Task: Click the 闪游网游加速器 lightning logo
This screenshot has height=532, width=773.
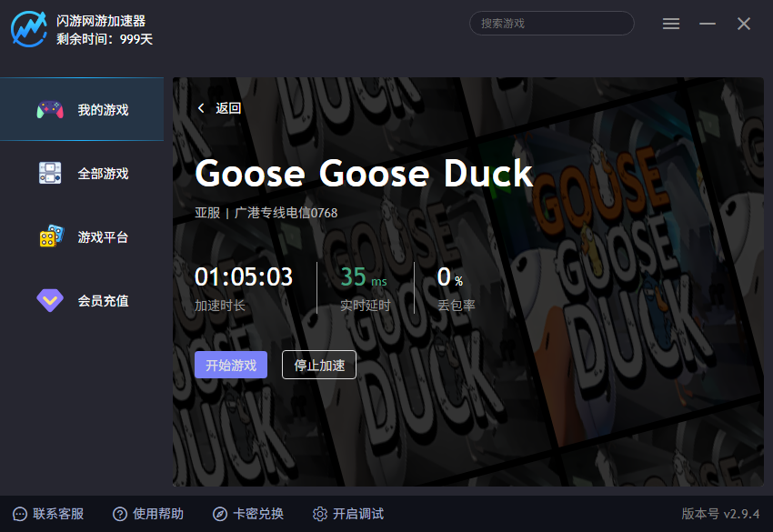Action: 28,28
